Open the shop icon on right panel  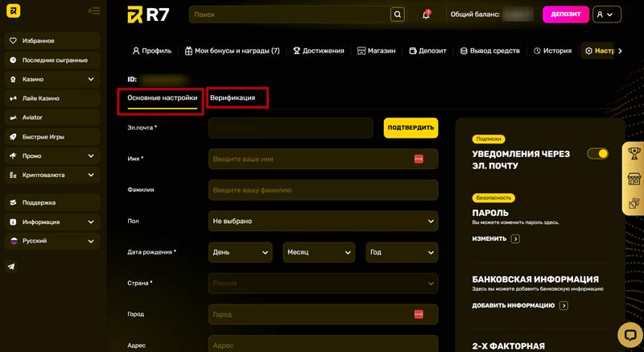point(634,179)
